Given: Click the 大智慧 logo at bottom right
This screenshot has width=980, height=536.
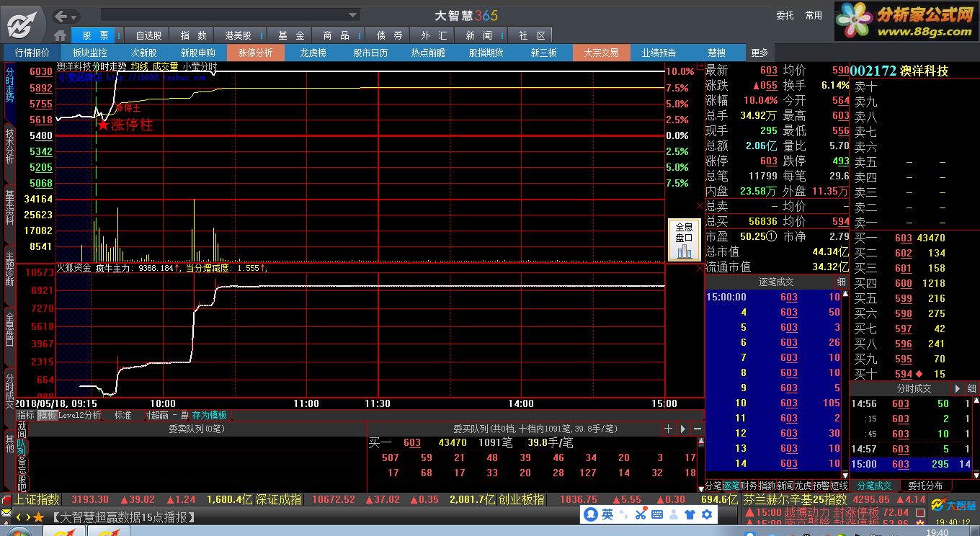Looking at the screenshot, I should pyautogui.click(x=952, y=505).
